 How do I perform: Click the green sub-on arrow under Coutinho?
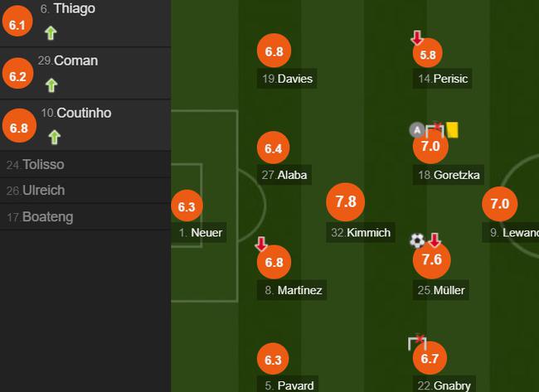[x=54, y=138]
